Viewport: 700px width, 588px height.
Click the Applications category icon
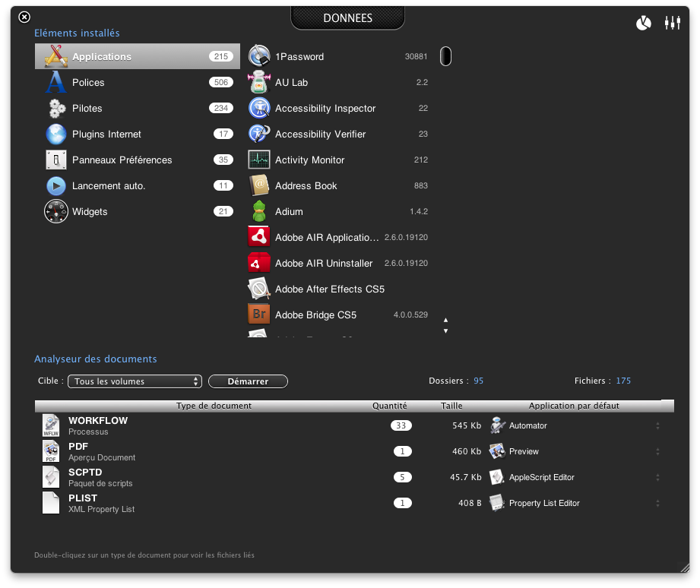(56, 56)
